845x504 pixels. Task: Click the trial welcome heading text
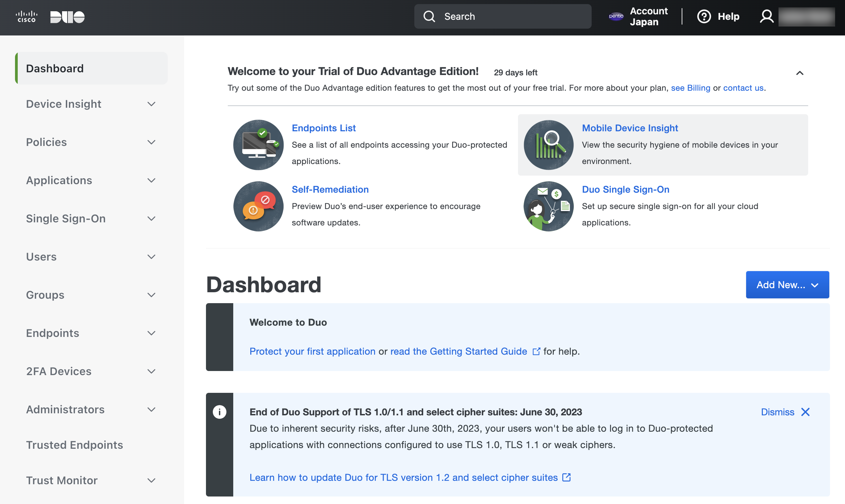[353, 71]
